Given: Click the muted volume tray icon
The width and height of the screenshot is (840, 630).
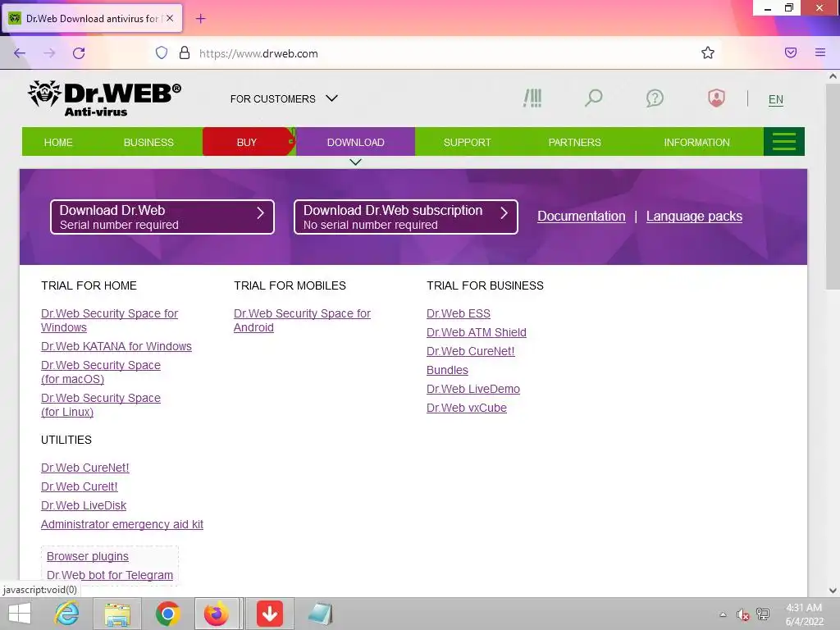Looking at the screenshot, I should [x=742, y=614].
